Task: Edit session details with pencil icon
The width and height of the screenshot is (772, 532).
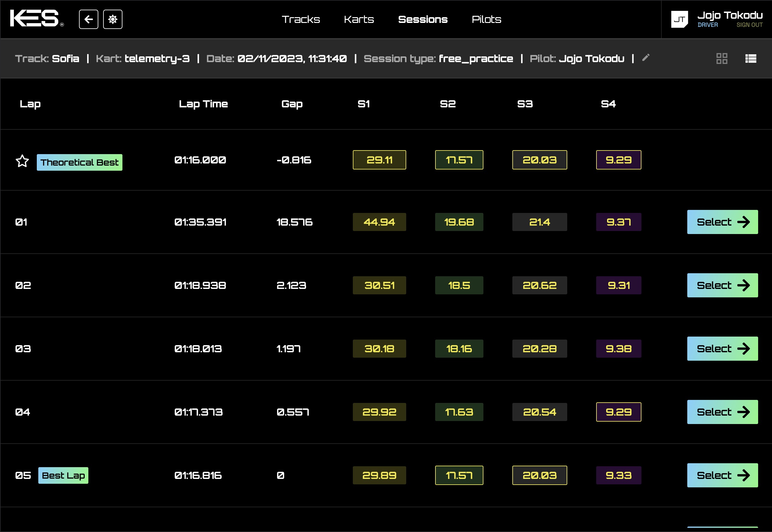Action: (646, 58)
